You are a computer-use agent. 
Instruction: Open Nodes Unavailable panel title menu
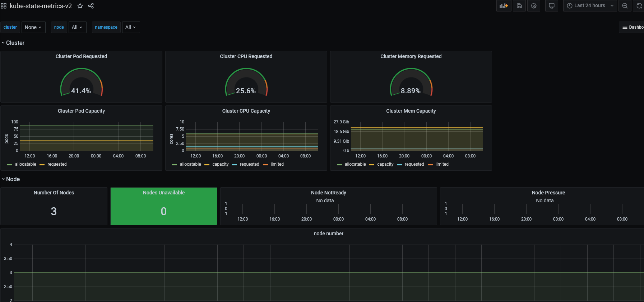pyautogui.click(x=164, y=193)
